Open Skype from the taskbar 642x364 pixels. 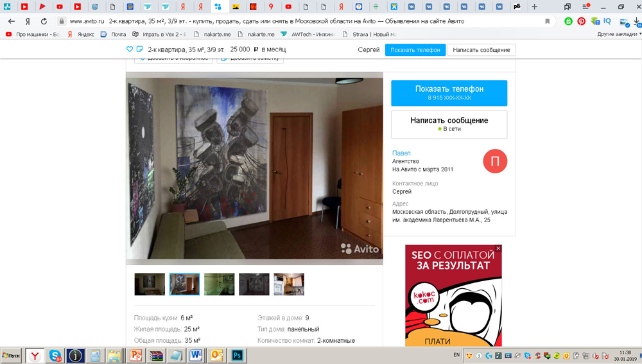(55, 356)
